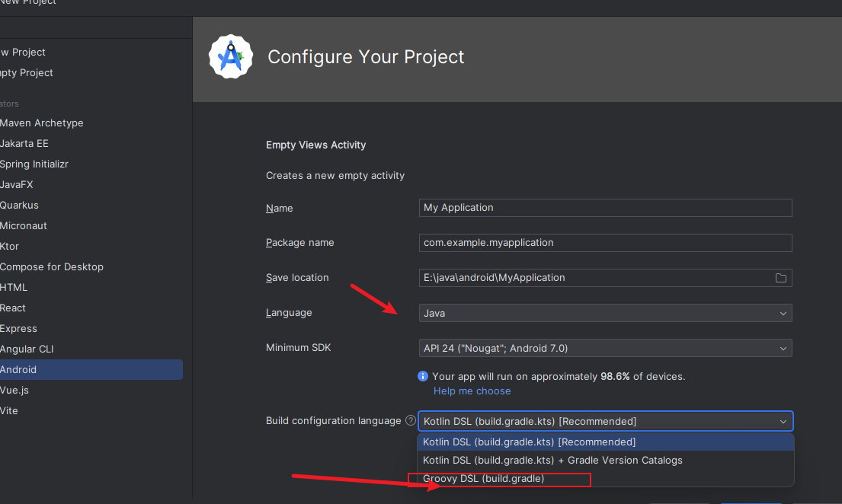Click the Build configuration language label

pos(334,421)
